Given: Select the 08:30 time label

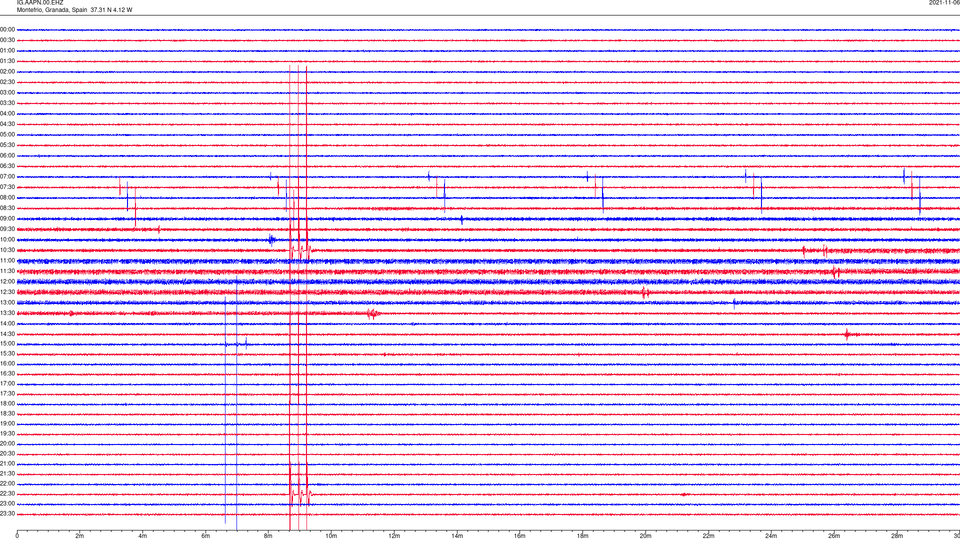Looking at the screenshot, I should (7, 208).
